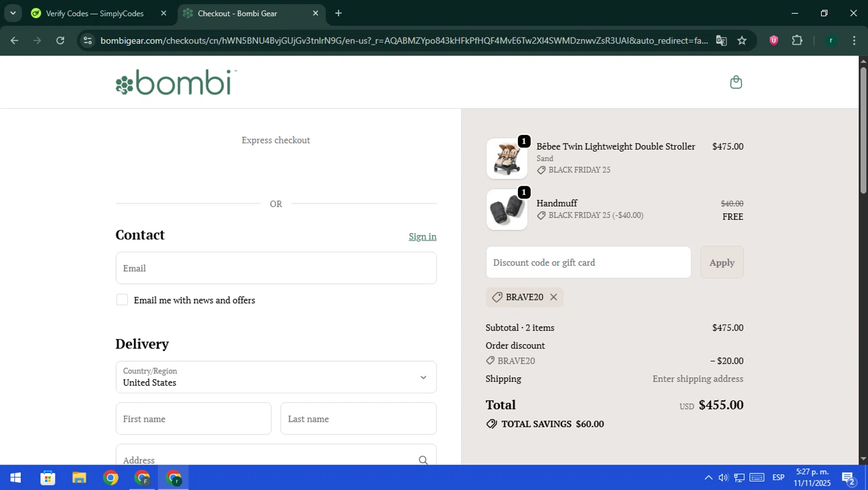Screen dimensions: 868x490
Task: Click the Handmuff product thumbnail
Action: coord(507,209)
